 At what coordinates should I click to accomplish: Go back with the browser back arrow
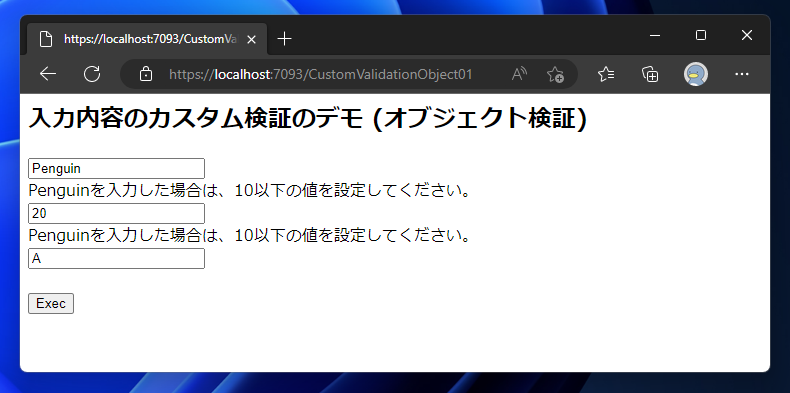click(48, 74)
